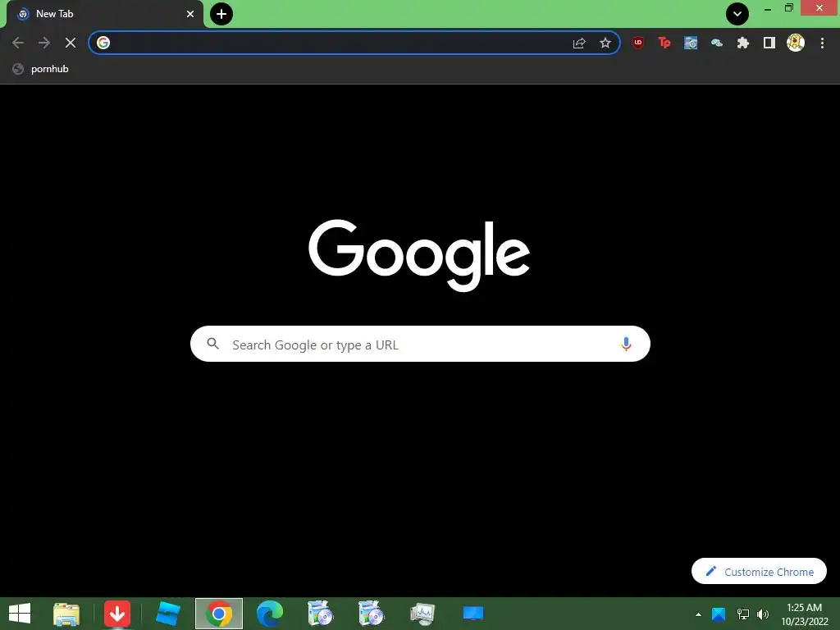The height and width of the screenshot is (630, 840).
Task: Start voice search with the microphone icon
Action: click(x=626, y=344)
